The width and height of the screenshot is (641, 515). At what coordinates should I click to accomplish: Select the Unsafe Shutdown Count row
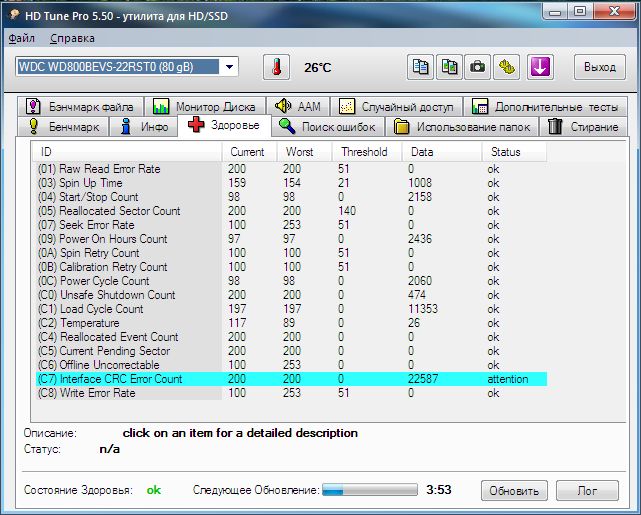(x=291, y=295)
